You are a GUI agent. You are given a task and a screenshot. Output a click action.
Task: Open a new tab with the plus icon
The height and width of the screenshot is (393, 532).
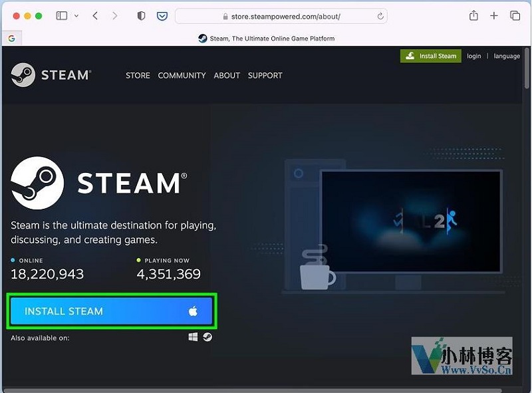494,15
